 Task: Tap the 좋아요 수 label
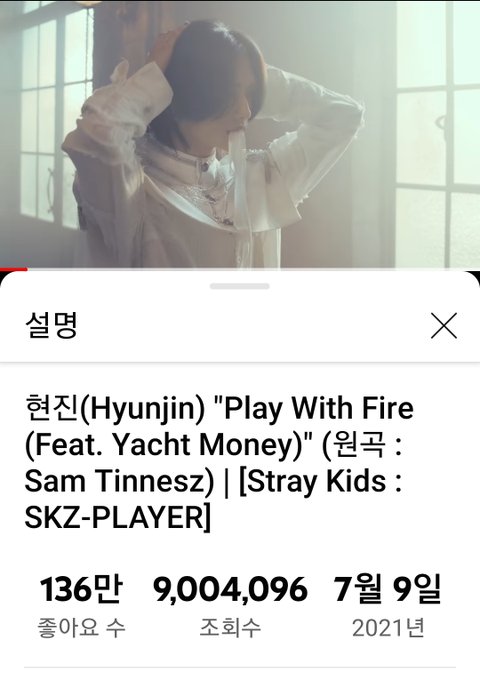point(81,628)
